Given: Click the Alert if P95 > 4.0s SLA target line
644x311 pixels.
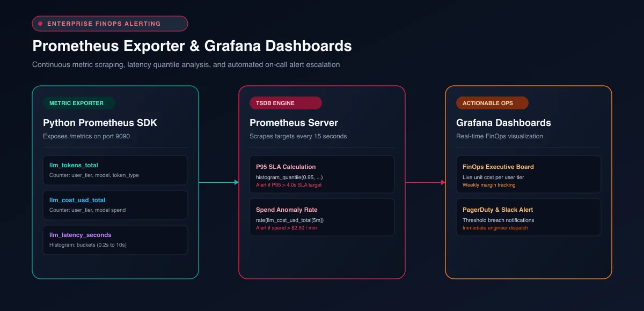Looking at the screenshot, I should click(x=289, y=185).
